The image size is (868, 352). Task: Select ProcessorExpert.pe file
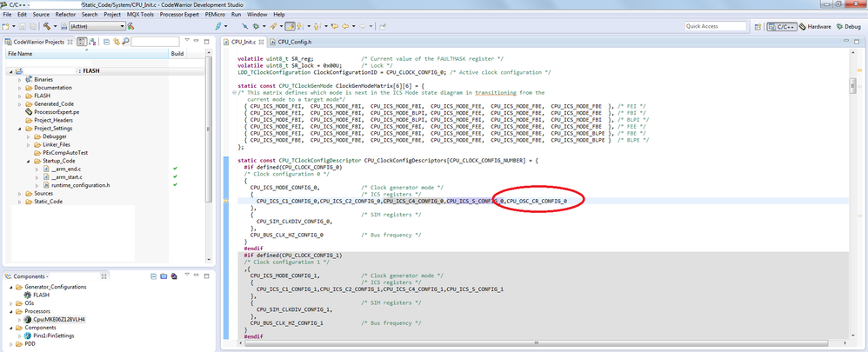[52, 112]
